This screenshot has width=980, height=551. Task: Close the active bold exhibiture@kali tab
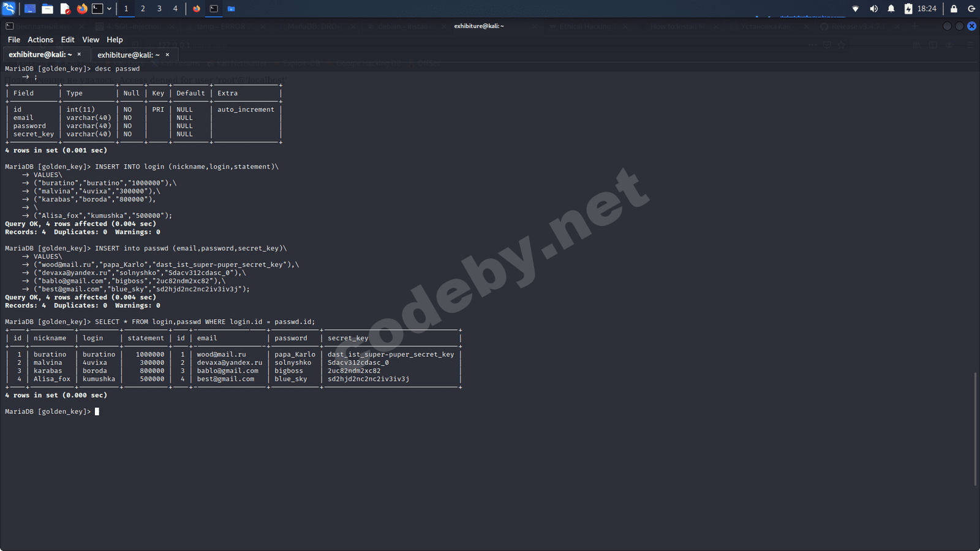[79, 54]
